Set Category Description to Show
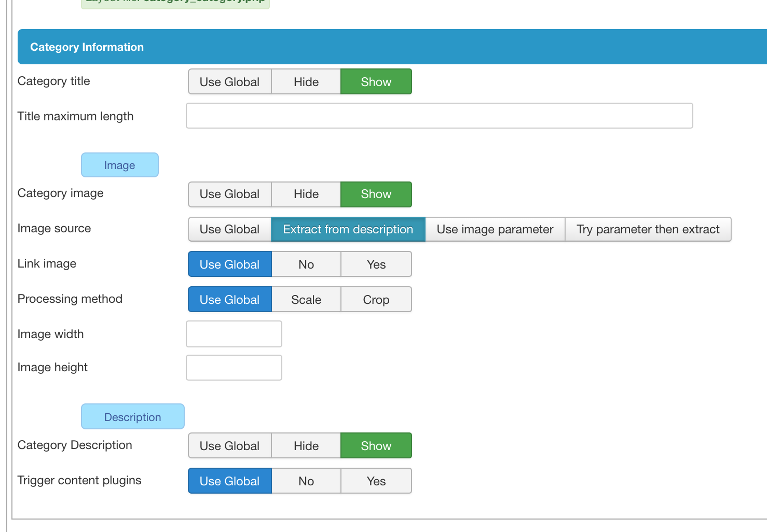The image size is (767, 532). click(376, 446)
